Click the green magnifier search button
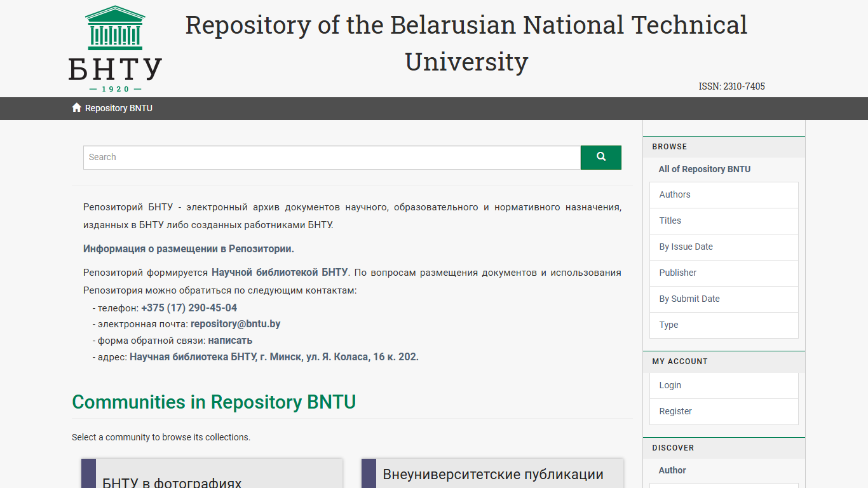The height and width of the screenshot is (488, 868). click(x=600, y=158)
